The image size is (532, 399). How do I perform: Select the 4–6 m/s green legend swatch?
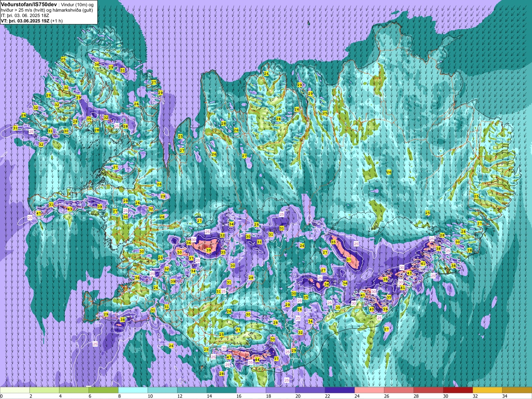[x=74, y=390]
